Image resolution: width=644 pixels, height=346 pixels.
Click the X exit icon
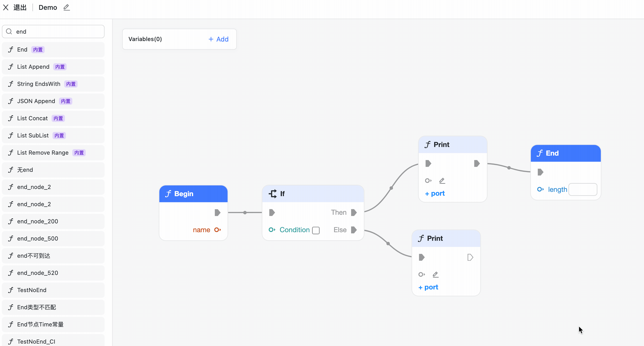6,7
